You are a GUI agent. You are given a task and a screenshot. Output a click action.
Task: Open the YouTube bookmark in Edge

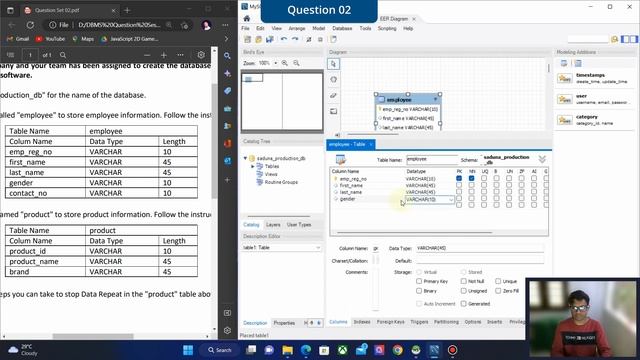(x=51, y=39)
